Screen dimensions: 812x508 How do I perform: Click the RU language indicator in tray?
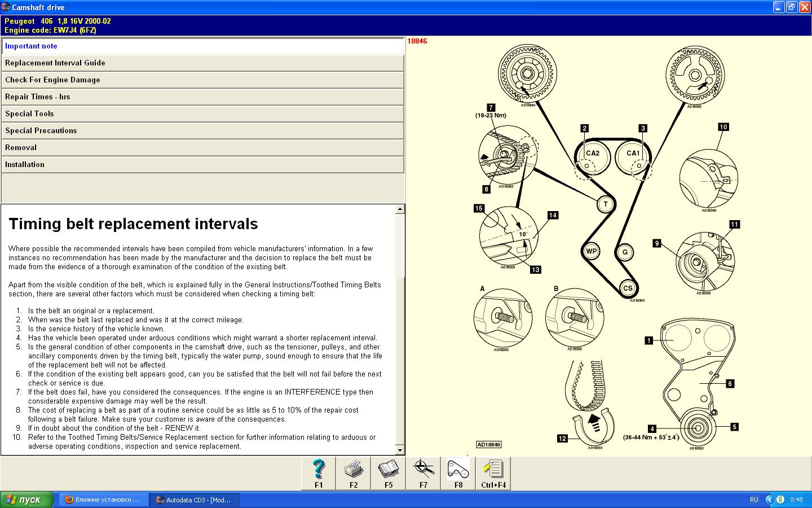(754, 500)
